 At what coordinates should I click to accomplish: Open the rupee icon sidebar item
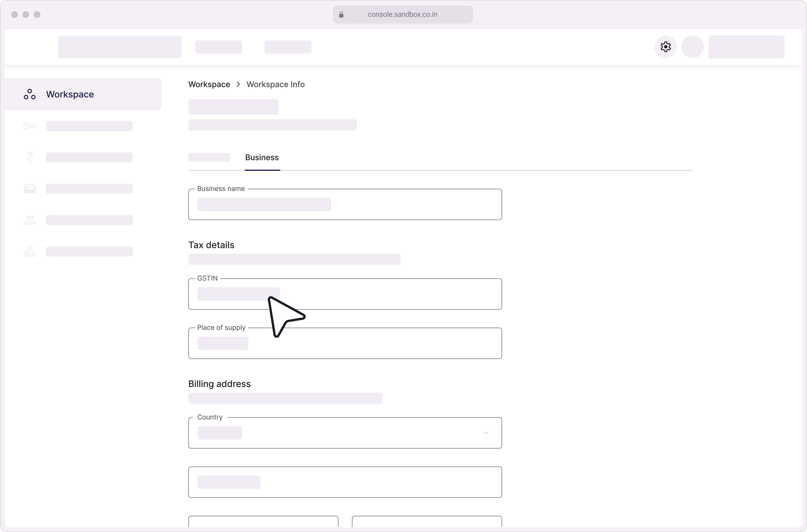pyautogui.click(x=30, y=157)
